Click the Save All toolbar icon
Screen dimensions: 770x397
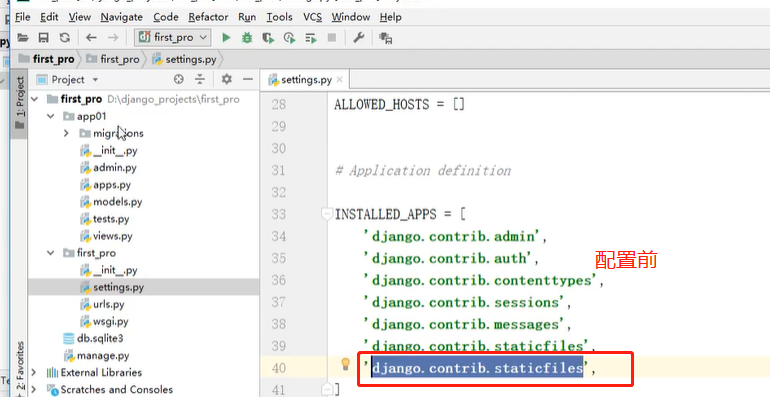tap(44, 38)
